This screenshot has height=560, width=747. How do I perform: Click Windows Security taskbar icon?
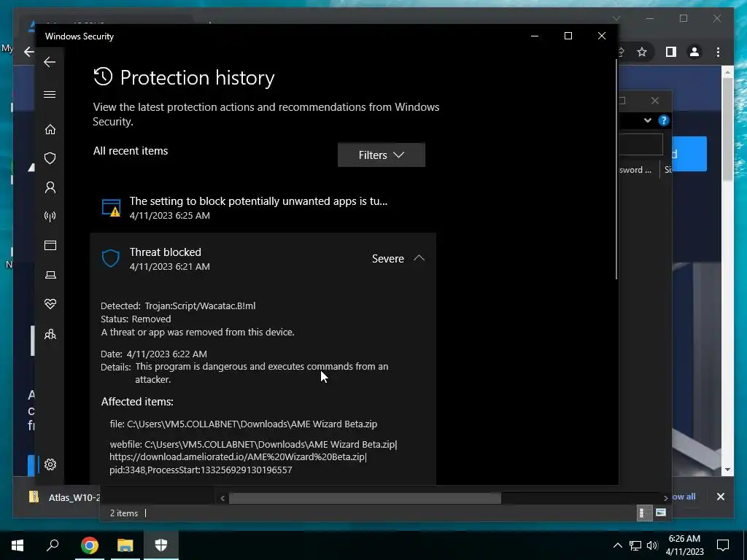[161, 545]
